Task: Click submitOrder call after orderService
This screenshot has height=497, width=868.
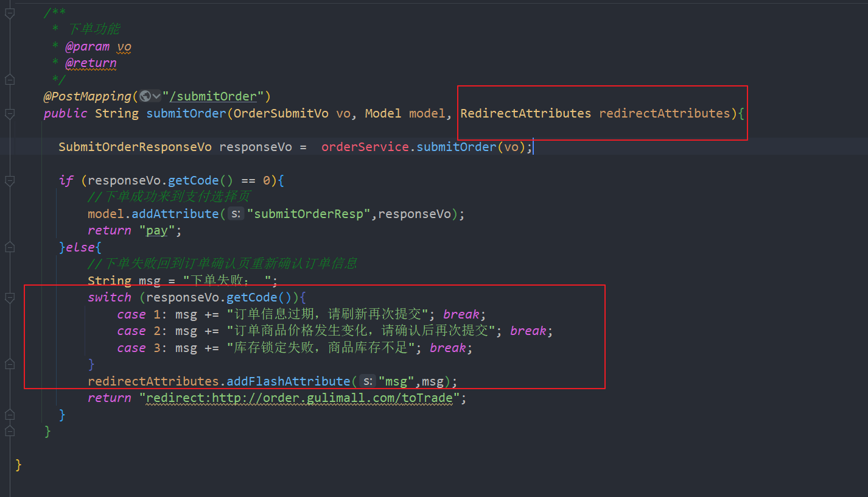Action: pyautogui.click(x=457, y=147)
